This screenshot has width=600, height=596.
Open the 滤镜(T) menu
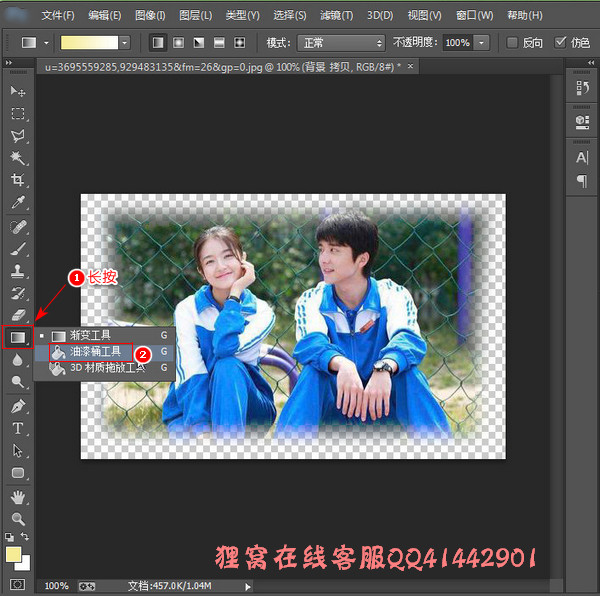coord(336,15)
